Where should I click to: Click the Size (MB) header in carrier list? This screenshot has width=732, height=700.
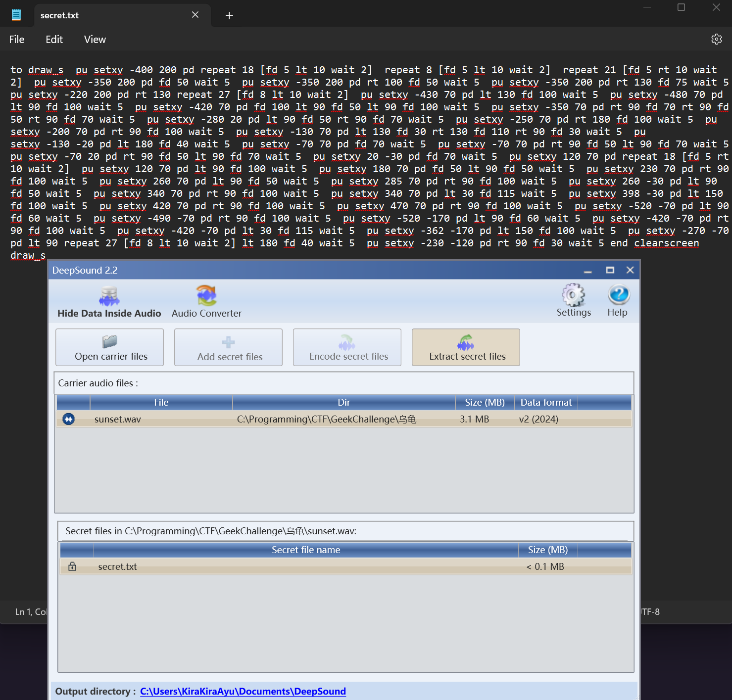(485, 402)
